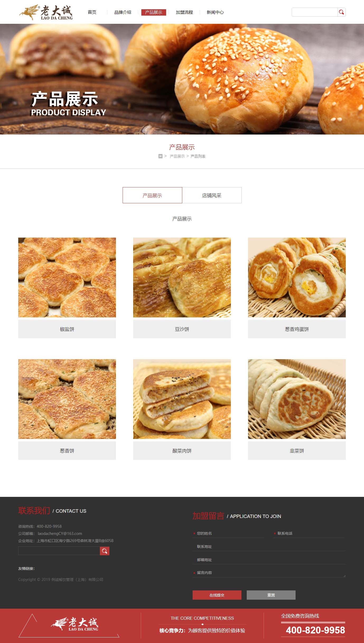Screen dimensions: 364x643
Task: Go to 新闻中心 in the navigation
Action: (x=215, y=12)
